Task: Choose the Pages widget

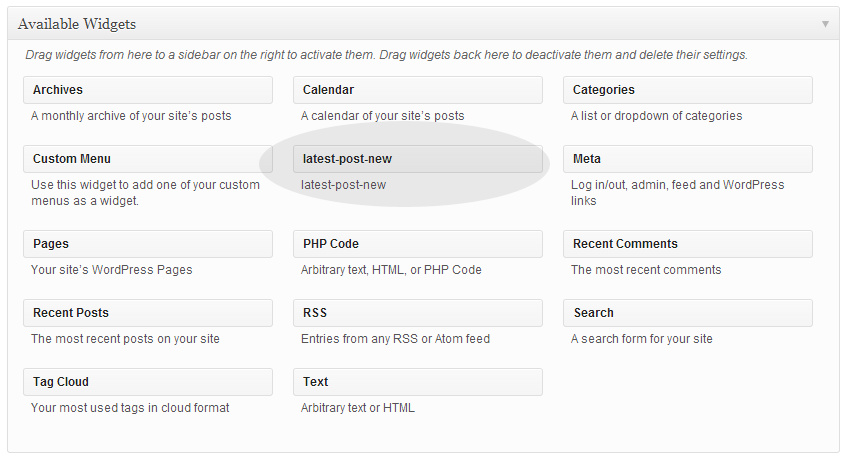Action: click(x=148, y=244)
